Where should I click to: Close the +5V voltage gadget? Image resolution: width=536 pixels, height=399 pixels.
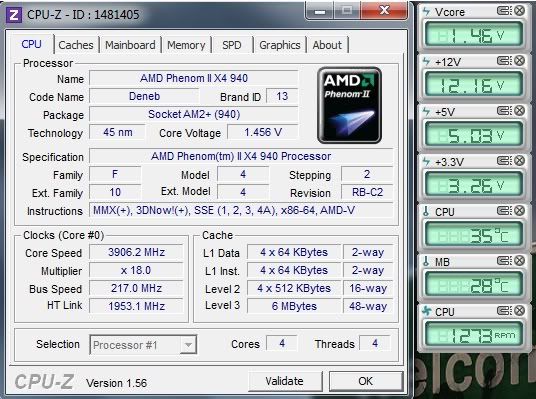click(520, 111)
